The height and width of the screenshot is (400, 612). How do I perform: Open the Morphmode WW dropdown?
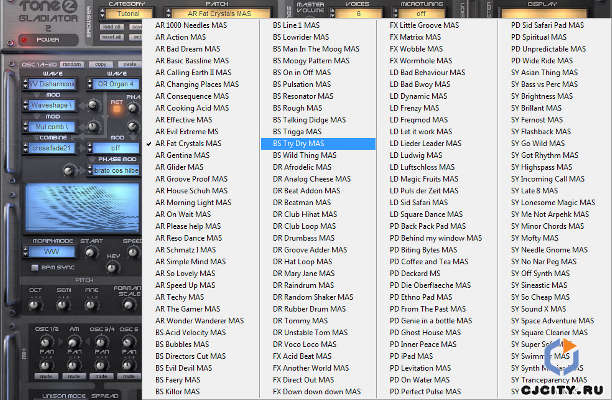pyautogui.click(x=52, y=252)
